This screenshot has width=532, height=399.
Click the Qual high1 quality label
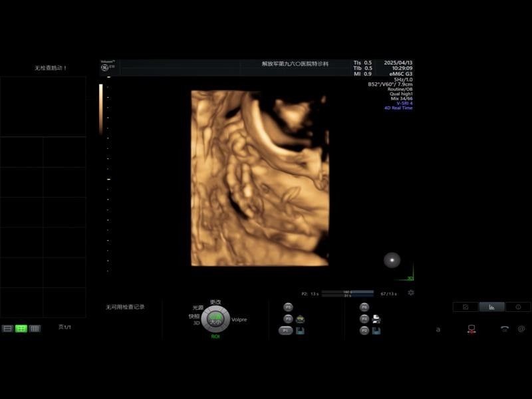401,94
